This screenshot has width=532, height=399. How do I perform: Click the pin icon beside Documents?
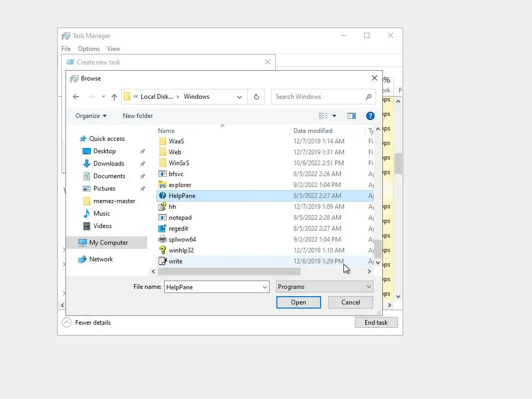143,176
